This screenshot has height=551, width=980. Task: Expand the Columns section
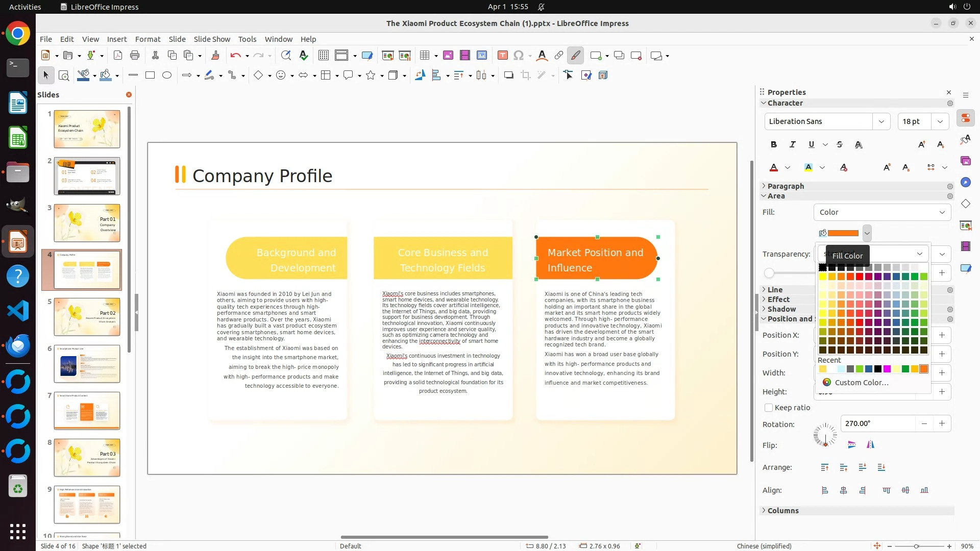(x=783, y=511)
